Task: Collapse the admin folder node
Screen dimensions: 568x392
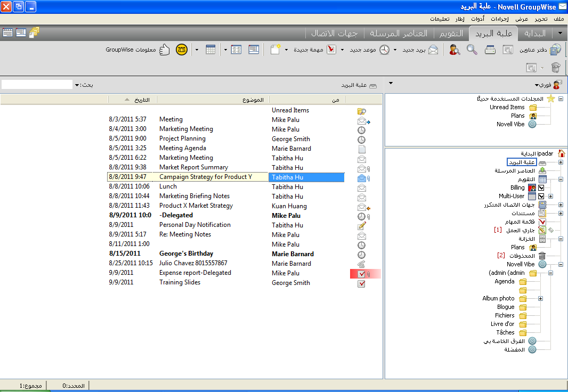Action: [550, 273]
